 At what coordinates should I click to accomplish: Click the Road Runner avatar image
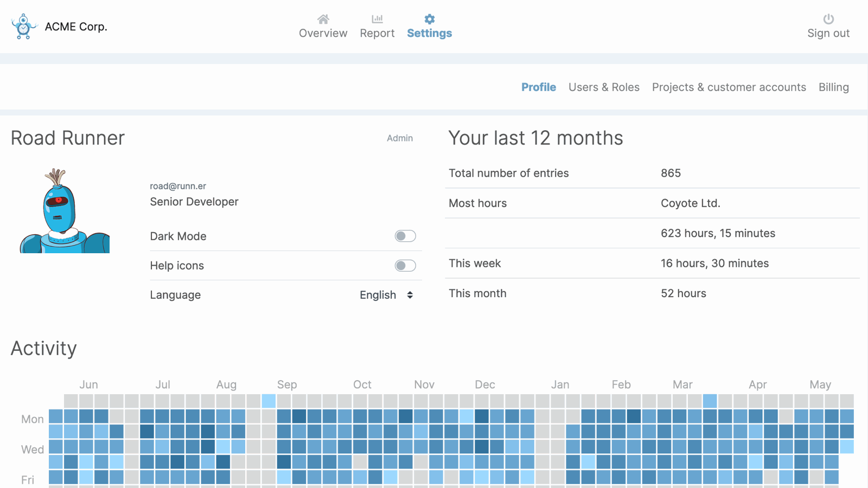coord(65,210)
